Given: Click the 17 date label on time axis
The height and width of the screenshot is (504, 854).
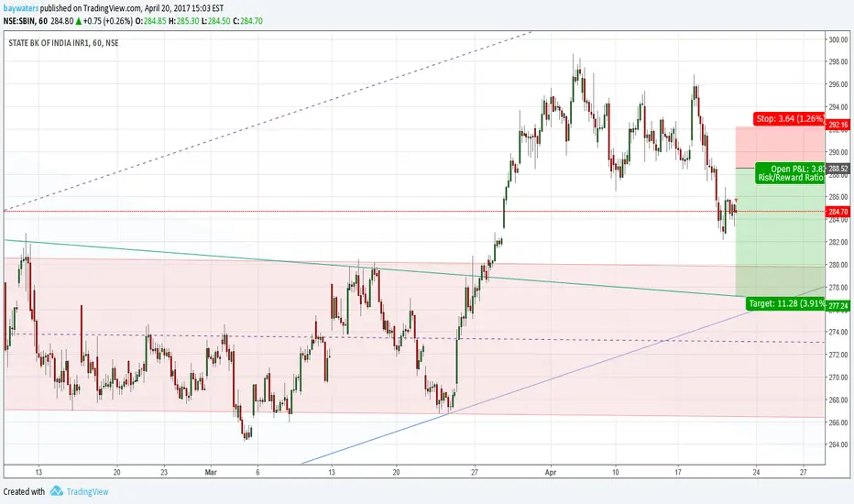Looking at the screenshot, I should coord(678,472).
